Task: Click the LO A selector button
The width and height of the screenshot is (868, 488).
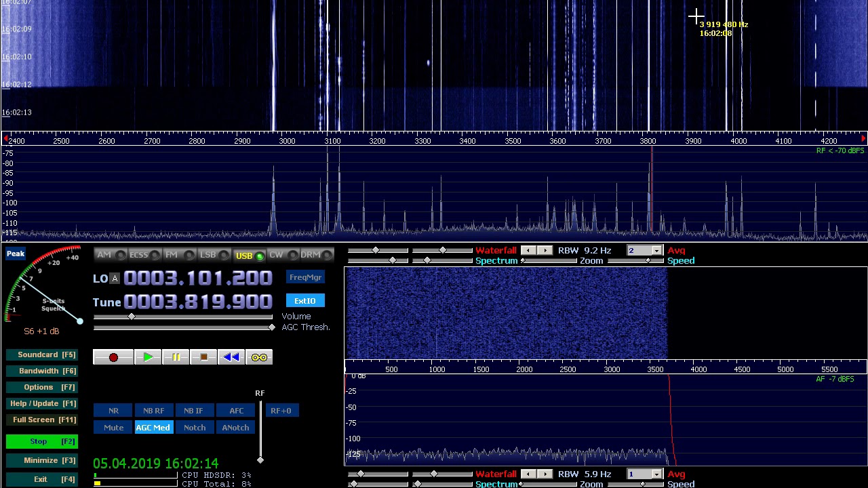Action: 115,279
